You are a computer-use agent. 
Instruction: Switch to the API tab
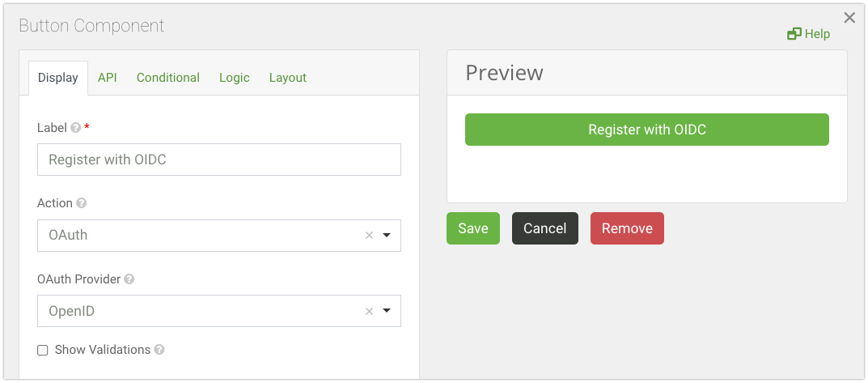(108, 78)
